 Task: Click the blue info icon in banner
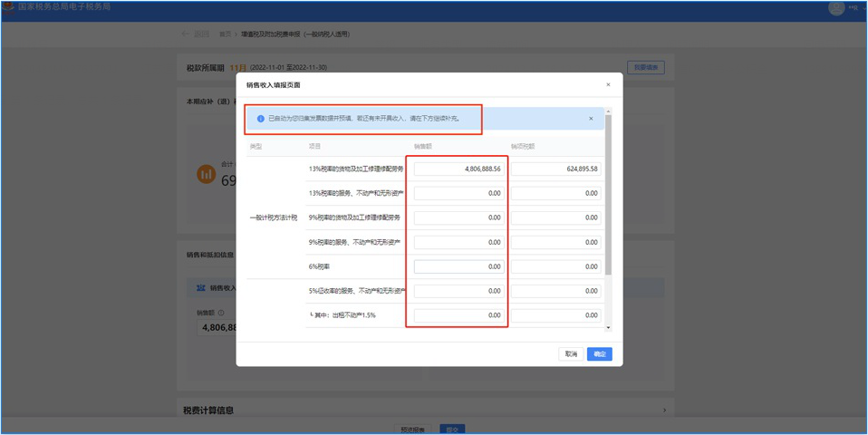(x=260, y=119)
